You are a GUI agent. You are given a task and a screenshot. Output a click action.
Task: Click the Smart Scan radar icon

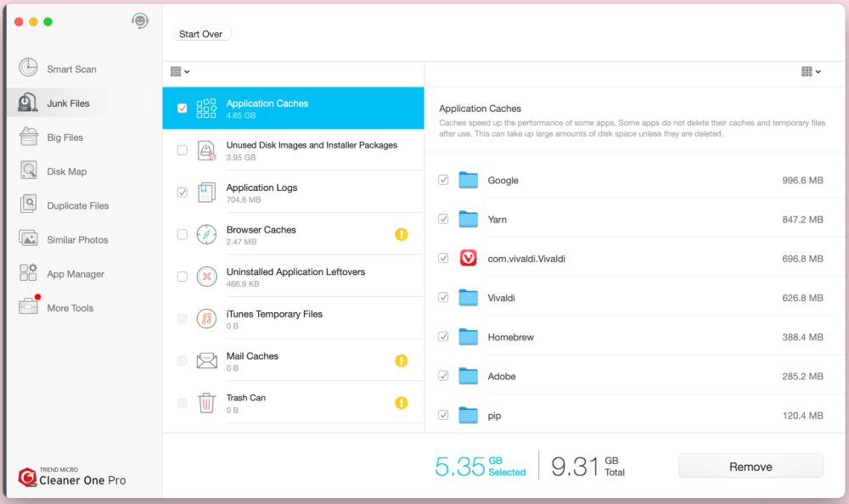pyautogui.click(x=28, y=68)
